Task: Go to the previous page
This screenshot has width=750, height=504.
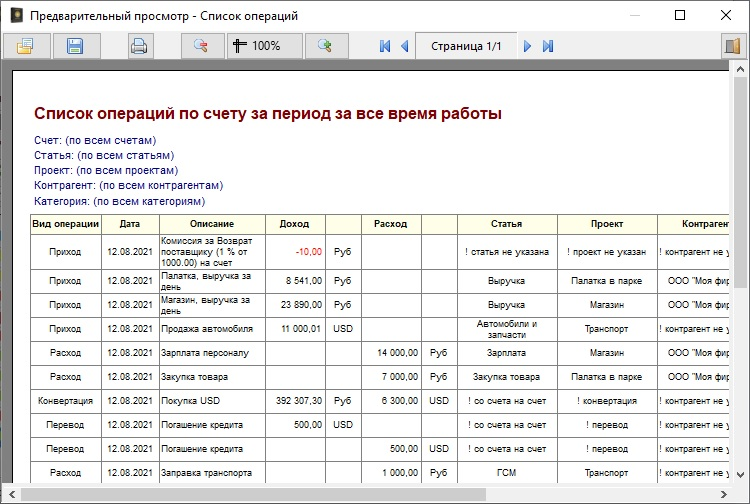Action: click(405, 46)
